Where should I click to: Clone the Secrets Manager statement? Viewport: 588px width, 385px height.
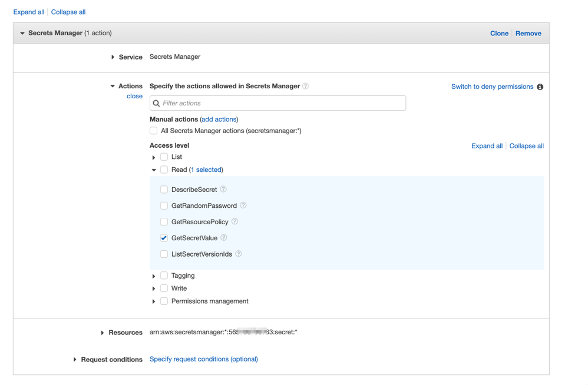tap(499, 34)
